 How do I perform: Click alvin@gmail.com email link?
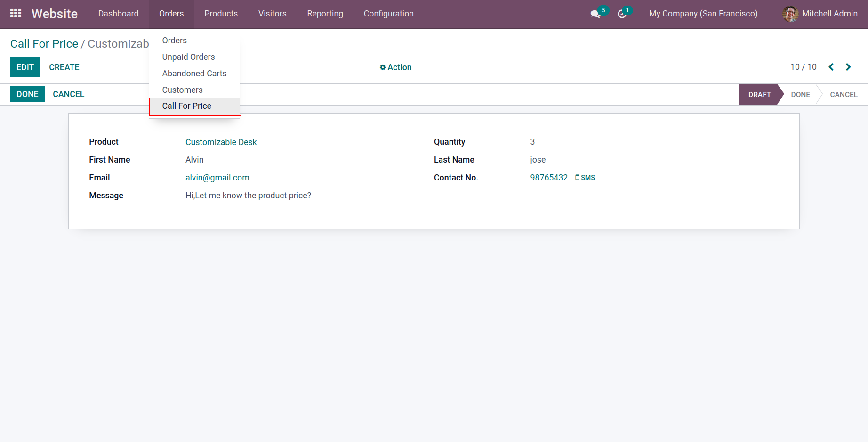[217, 178]
